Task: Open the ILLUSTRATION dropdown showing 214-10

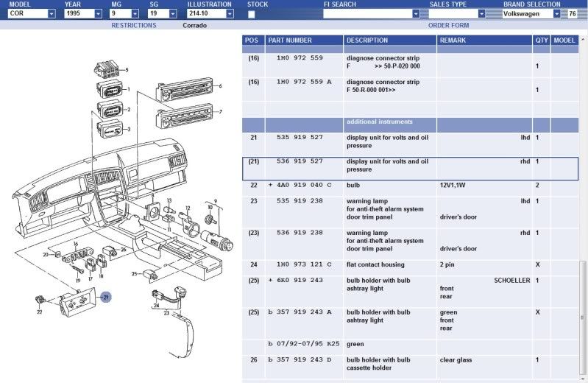Action: [x=230, y=14]
